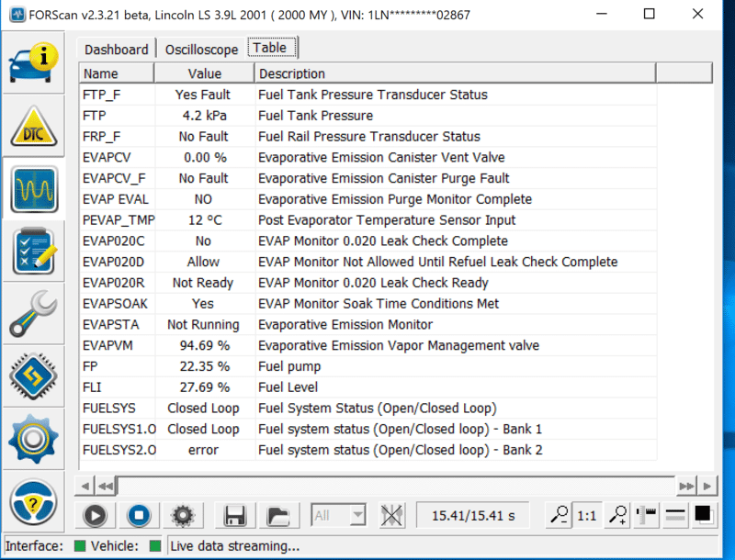
Task: Open the help steering wheel icon
Action: [x=34, y=502]
